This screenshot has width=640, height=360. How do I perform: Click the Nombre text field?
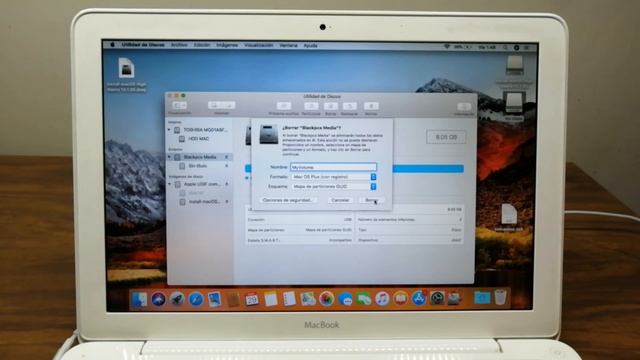[x=333, y=167]
